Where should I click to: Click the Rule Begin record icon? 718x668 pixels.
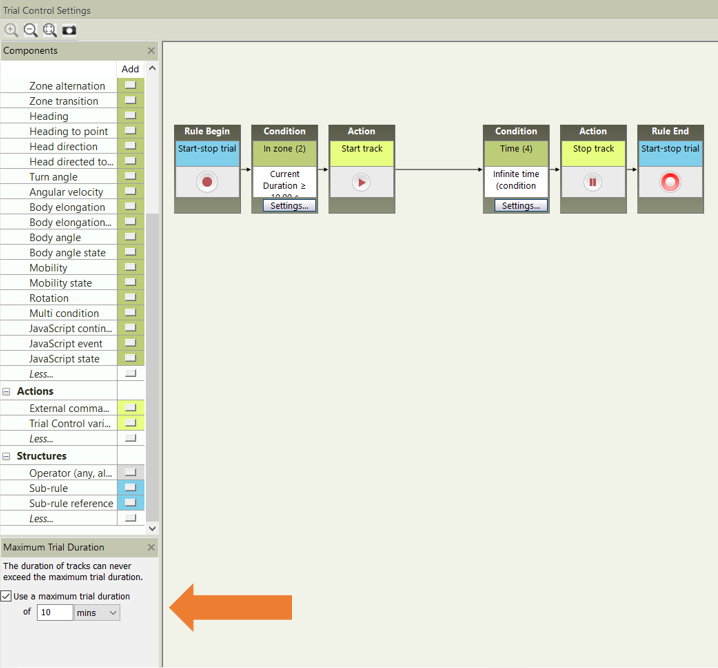pyautogui.click(x=207, y=182)
